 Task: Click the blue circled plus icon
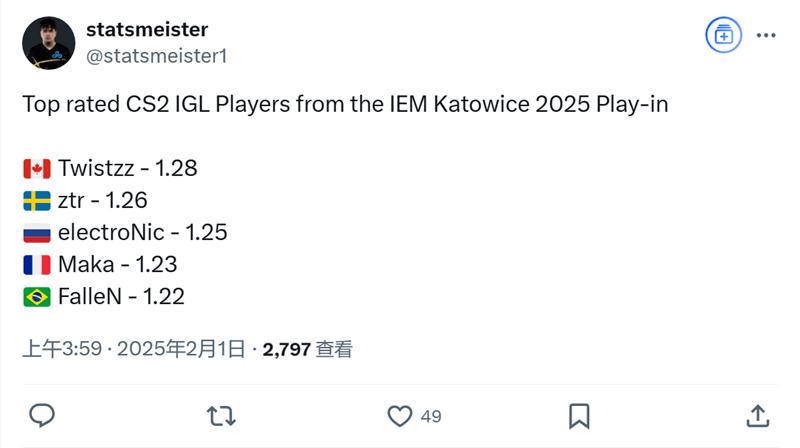coord(723,35)
